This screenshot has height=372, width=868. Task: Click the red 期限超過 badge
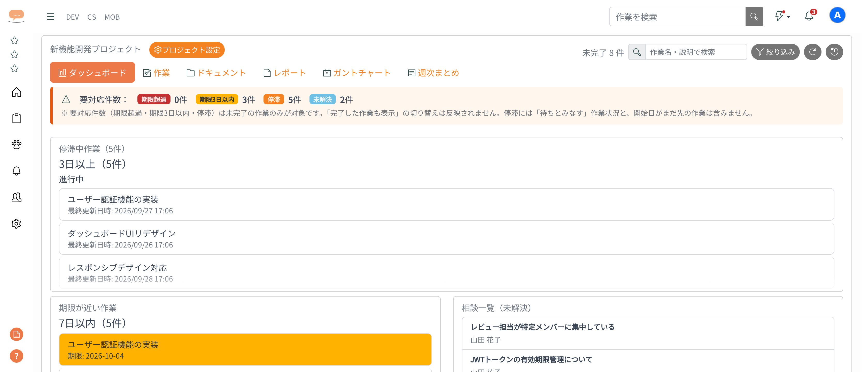[154, 99]
